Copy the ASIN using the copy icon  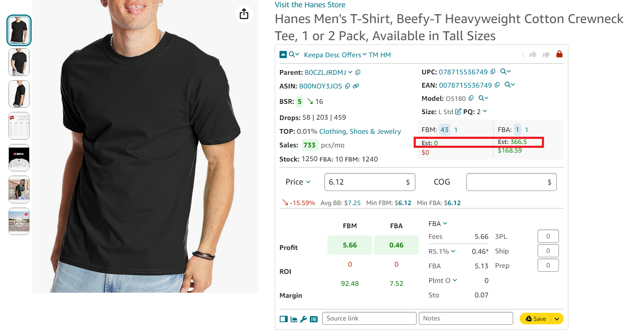click(x=347, y=87)
